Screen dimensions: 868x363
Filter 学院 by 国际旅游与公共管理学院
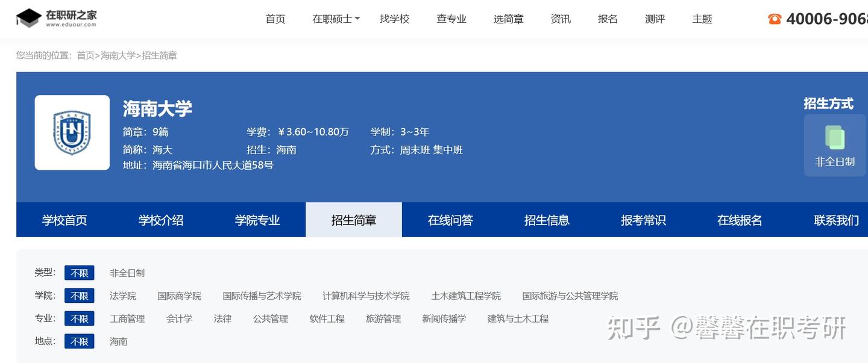pyautogui.click(x=570, y=296)
